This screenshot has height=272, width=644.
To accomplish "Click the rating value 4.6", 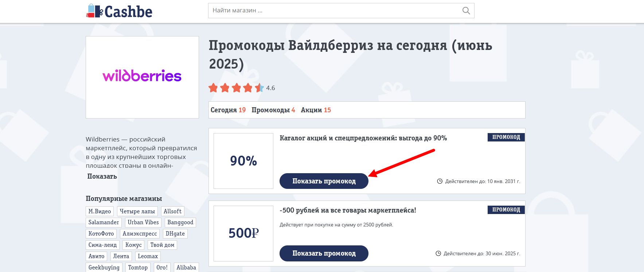I will click(x=270, y=88).
